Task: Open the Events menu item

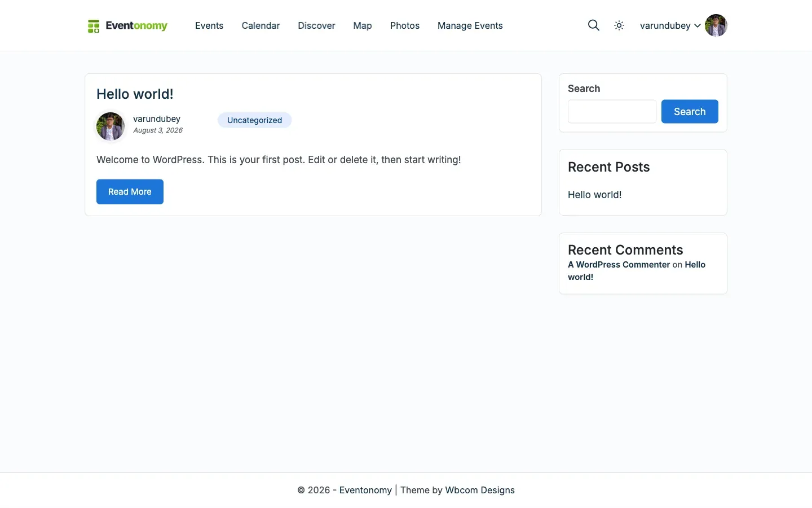Action: (x=209, y=25)
